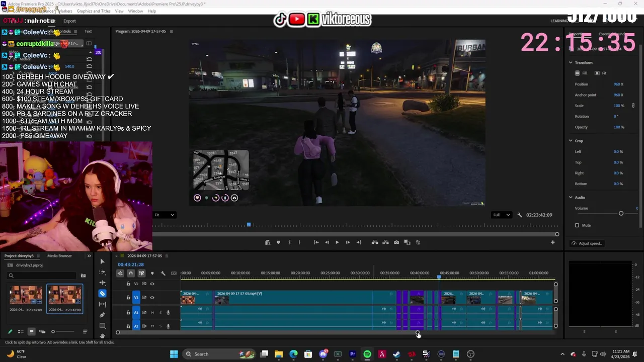Collapse the Crop section
Viewport: 644px width, 362px height.
click(x=571, y=141)
